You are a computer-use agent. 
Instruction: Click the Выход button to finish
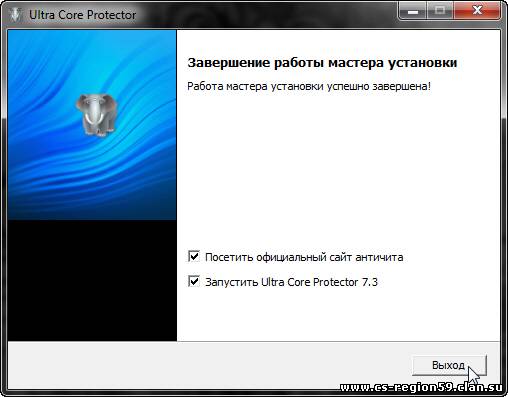(449, 366)
